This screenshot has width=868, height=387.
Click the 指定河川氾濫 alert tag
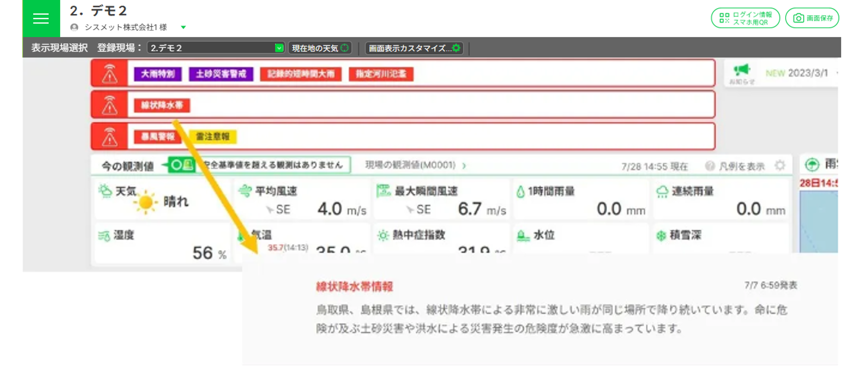[x=381, y=74]
